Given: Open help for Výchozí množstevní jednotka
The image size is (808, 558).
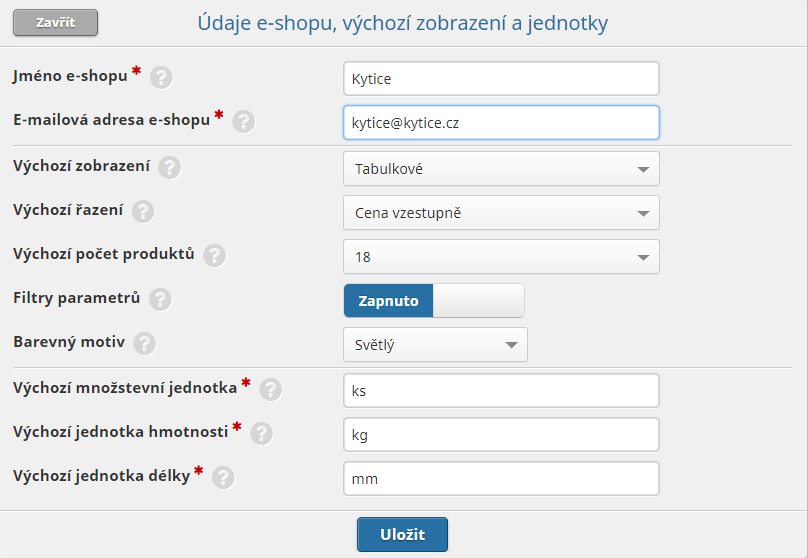Looking at the screenshot, I should tap(271, 390).
